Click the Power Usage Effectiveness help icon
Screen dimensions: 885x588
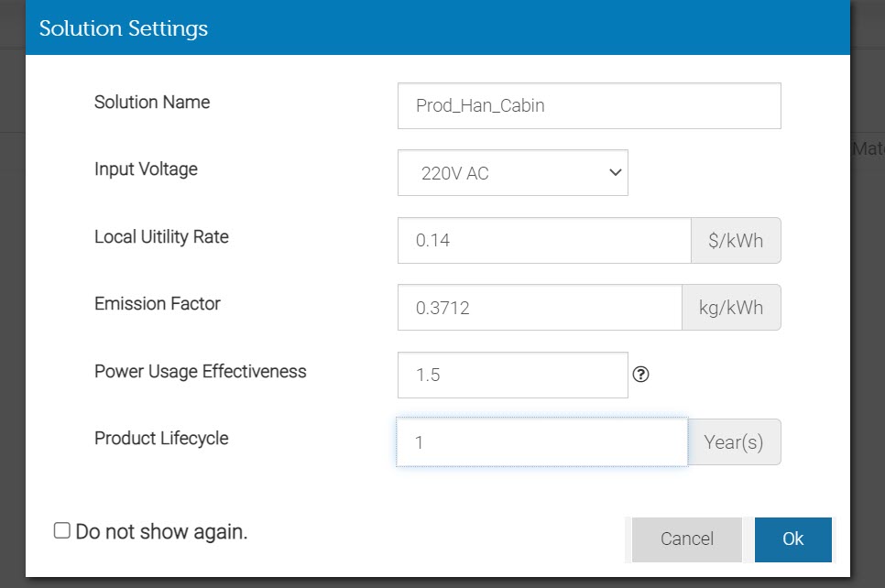point(640,374)
